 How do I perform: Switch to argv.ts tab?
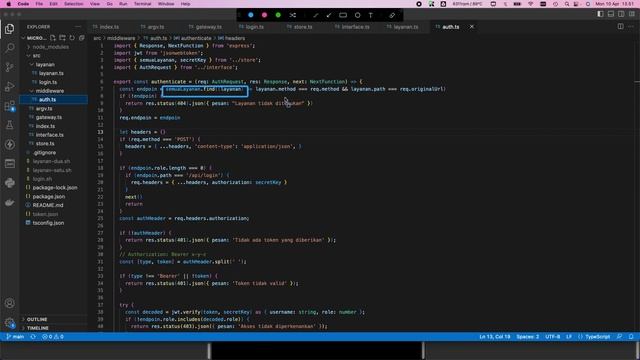click(156, 27)
